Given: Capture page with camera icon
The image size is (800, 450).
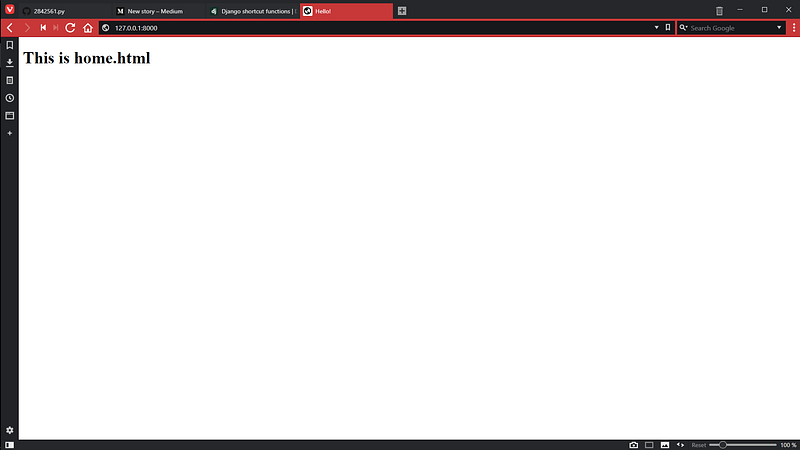Looking at the screenshot, I should tap(634, 444).
